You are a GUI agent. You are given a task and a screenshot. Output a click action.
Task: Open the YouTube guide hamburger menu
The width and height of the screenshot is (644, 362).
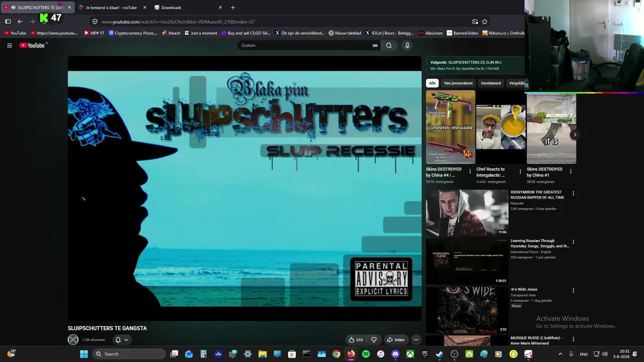tap(10, 45)
